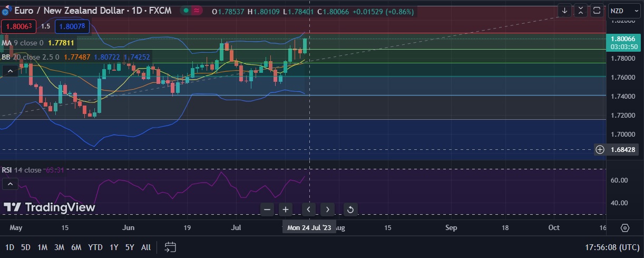Click the RSI axis label 40.00
This screenshot has height=258, width=644.
[x=619, y=203]
